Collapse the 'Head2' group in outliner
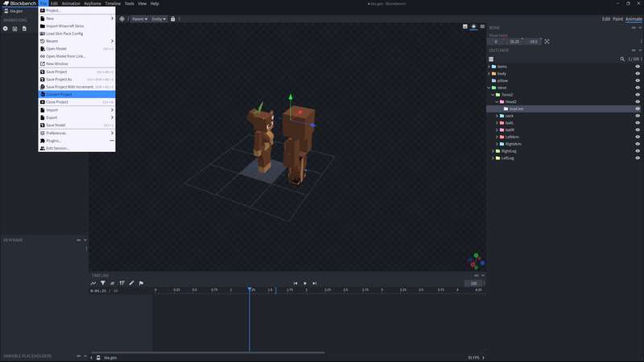The height and width of the screenshot is (362, 644). pyautogui.click(x=497, y=101)
